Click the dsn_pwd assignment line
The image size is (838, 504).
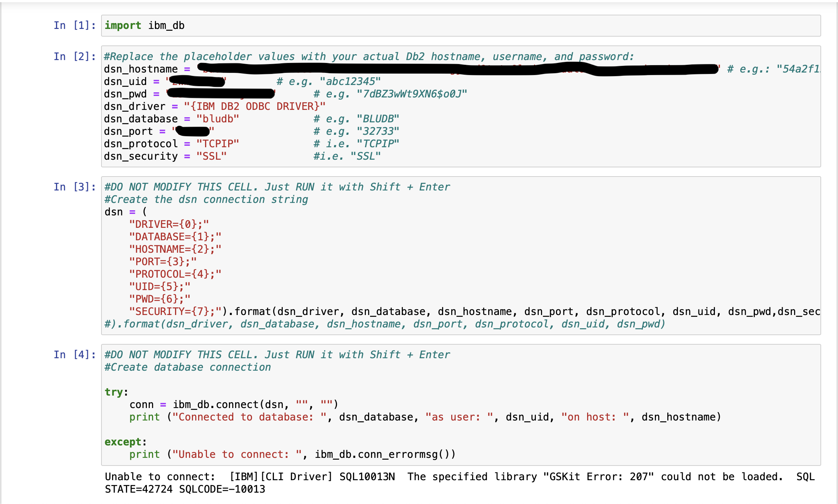point(125,94)
